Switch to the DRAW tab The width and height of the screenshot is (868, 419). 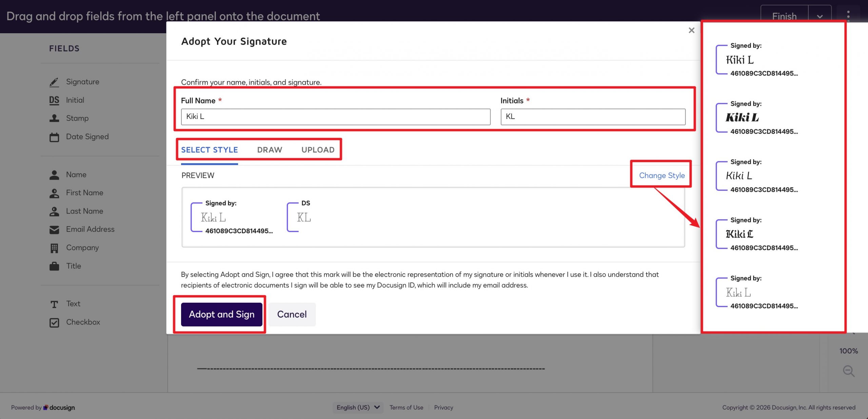click(270, 150)
